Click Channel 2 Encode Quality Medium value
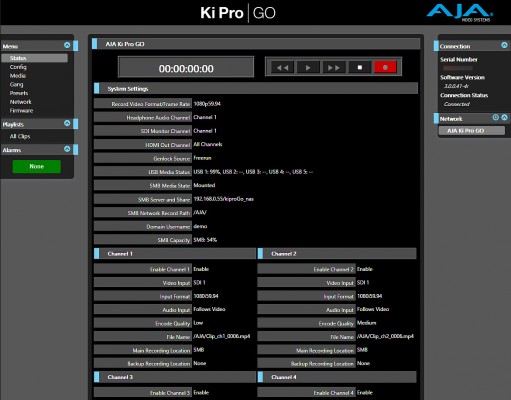 [367, 323]
